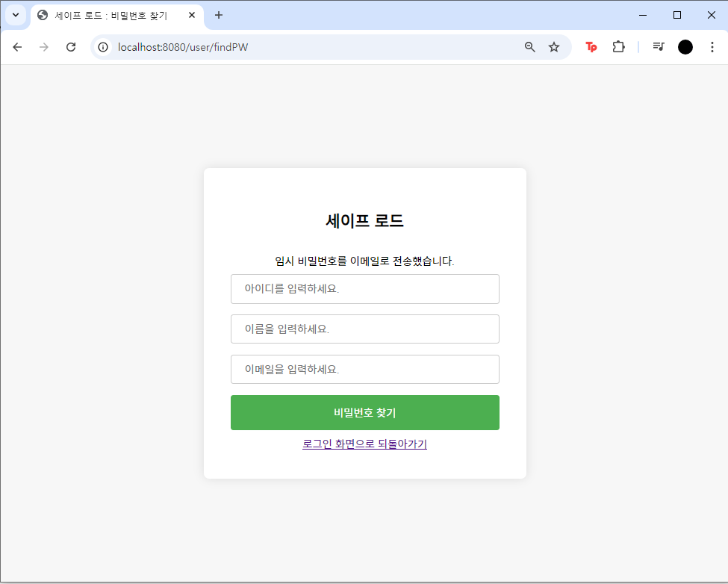Focus the 이메일을 입력하세요 field
Image resolution: width=728 pixels, height=584 pixels.
point(365,370)
